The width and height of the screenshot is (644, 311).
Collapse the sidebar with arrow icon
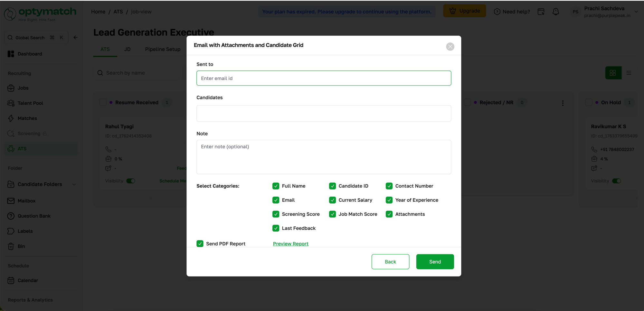(75, 37)
